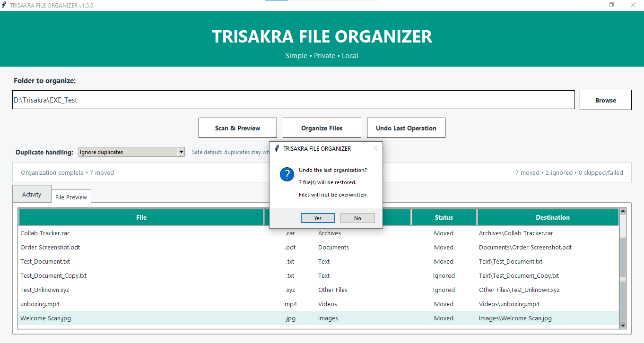Click the Browse button
Screen dimensions: 644x343
point(606,100)
